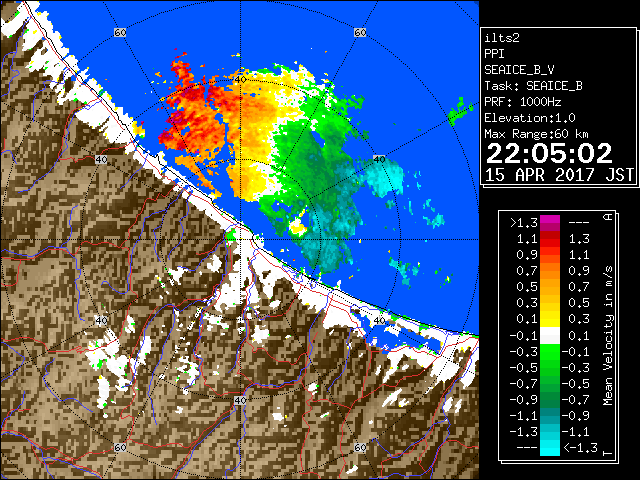Viewport: 640px width, 480px height.
Task: Click the radar center at crosshair intersection
Action: click(x=240, y=240)
